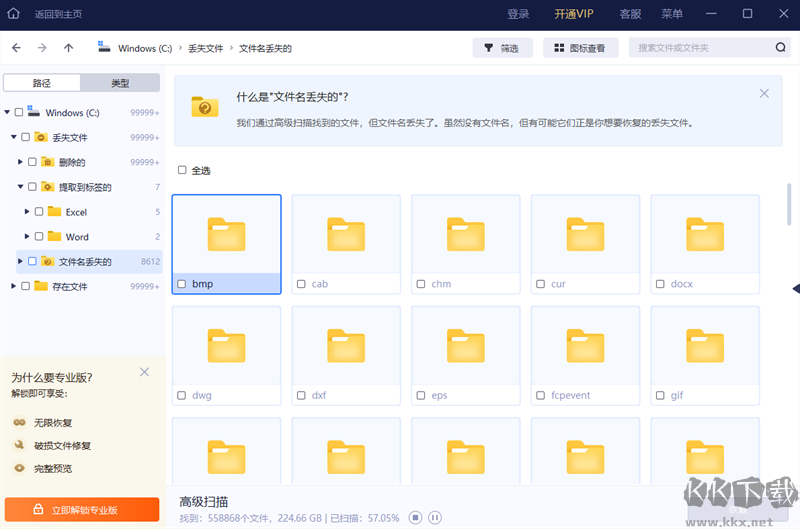Screen dimensions: 800x529
Task: Expand the 文件名丢失的 tree node
Action: (x=20, y=261)
